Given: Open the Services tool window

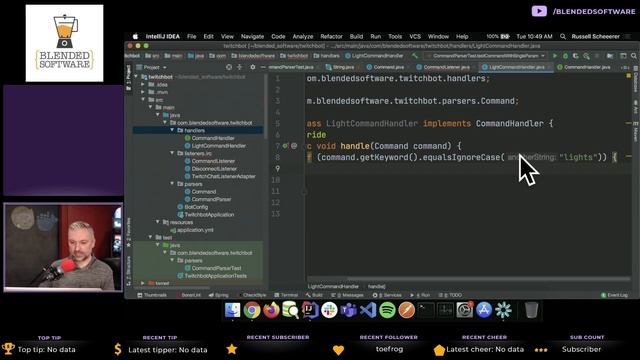Looking at the screenshot, I should [387, 295].
